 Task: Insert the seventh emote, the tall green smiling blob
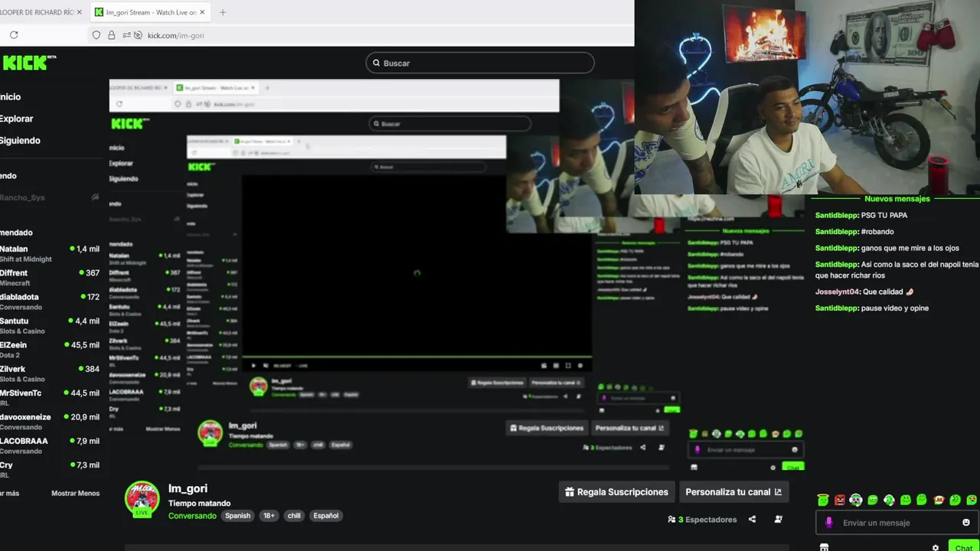tap(922, 500)
